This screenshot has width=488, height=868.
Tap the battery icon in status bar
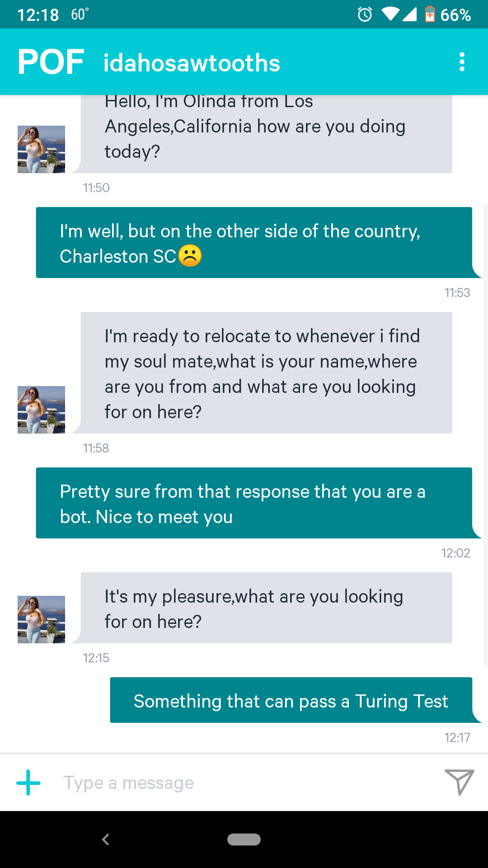[430, 14]
